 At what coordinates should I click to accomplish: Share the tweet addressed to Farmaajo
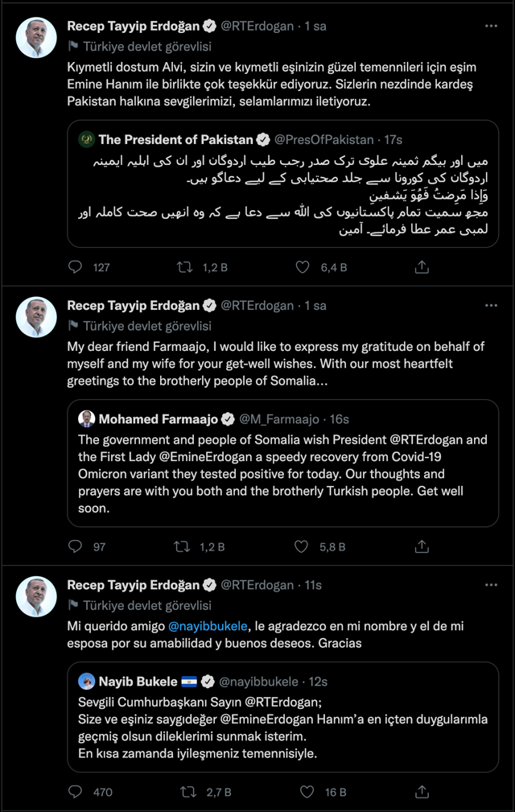[421, 546]
